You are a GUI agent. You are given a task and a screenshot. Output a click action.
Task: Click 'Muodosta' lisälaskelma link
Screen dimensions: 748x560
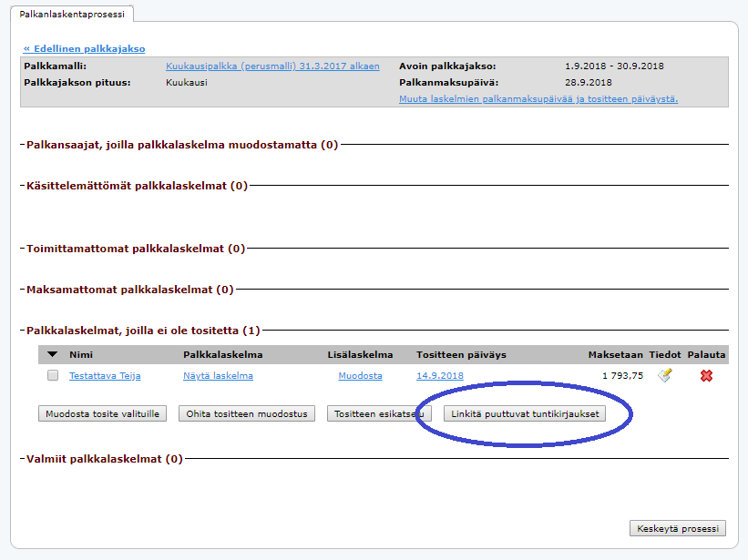point(360,375)
